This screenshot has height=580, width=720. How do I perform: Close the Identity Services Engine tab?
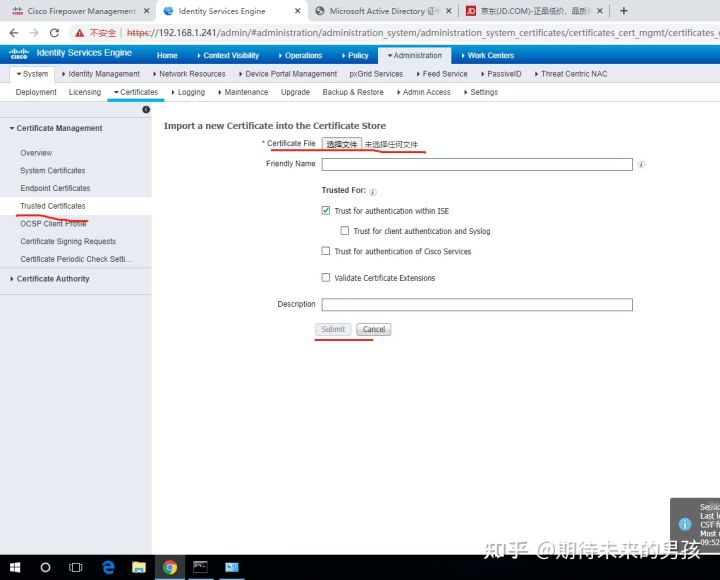[x=298, y=11]
